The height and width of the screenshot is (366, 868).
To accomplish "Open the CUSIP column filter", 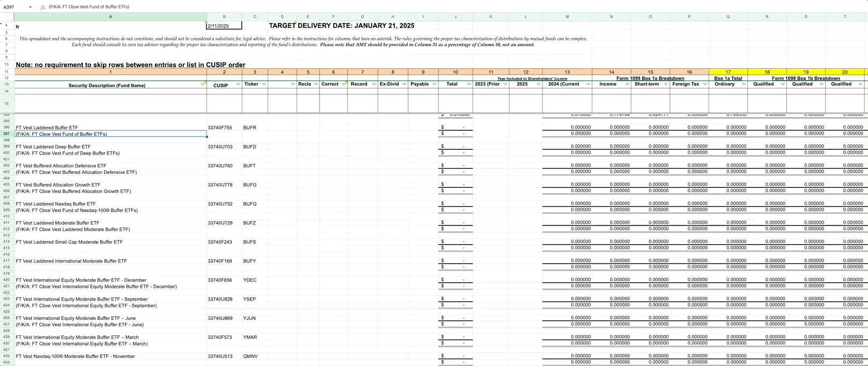I will [x=238, y=85].
